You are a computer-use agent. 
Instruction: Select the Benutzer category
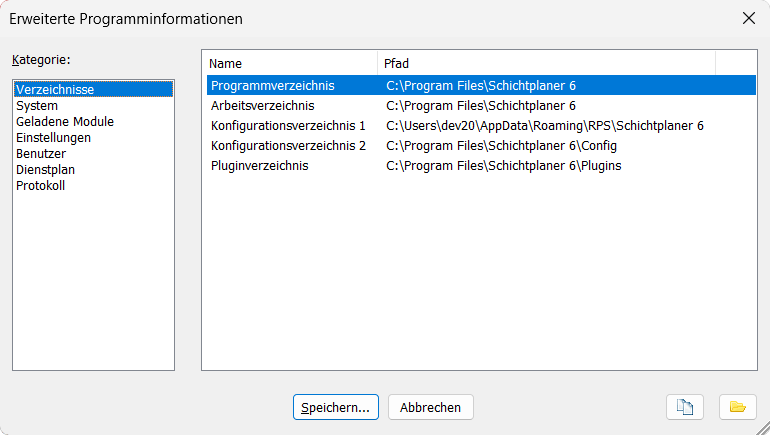click(x=93, y=154)
